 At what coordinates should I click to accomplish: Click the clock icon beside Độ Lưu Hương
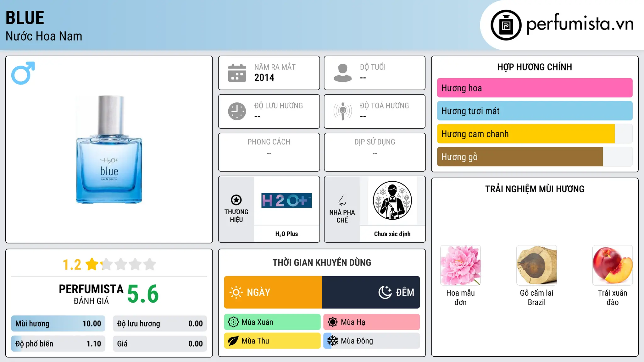point(237,111)
